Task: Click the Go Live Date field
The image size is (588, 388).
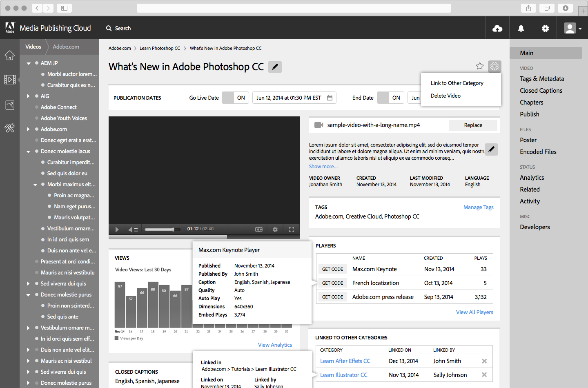Action: pos(294,98)
